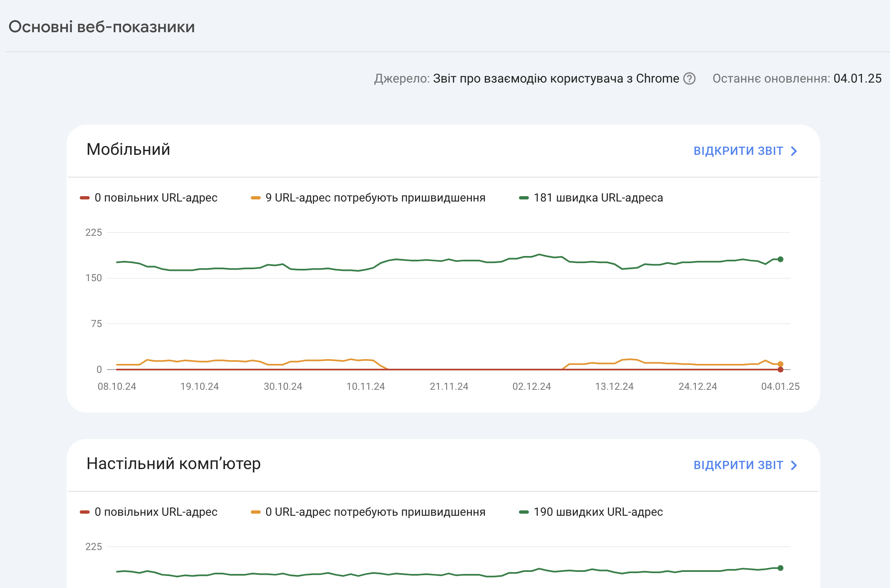Click red swatch of Mobile slow URLs legend
The image size is (890, 588).
[x=85, y=198]
